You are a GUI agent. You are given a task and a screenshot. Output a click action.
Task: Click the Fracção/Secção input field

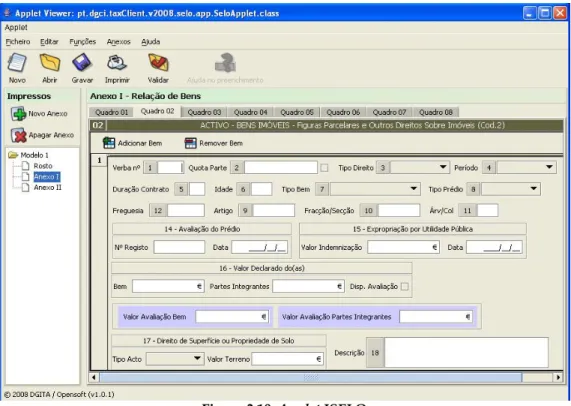click(x=399, y=211)
